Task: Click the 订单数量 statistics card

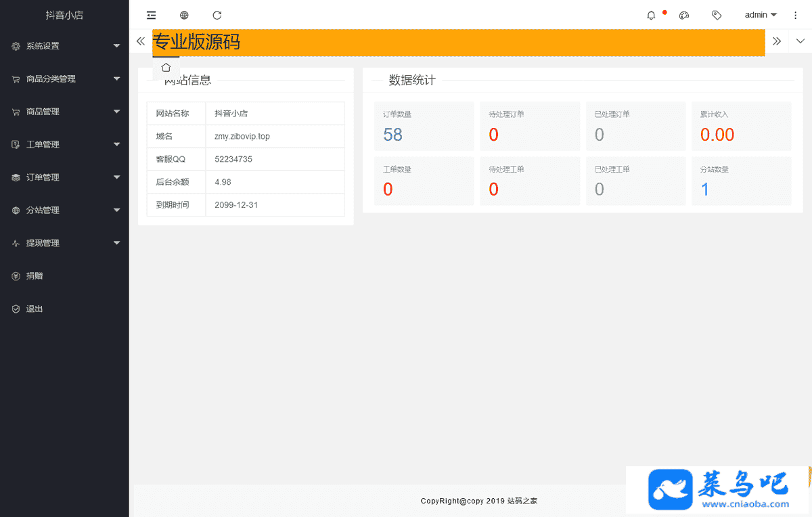Action: 424,127
